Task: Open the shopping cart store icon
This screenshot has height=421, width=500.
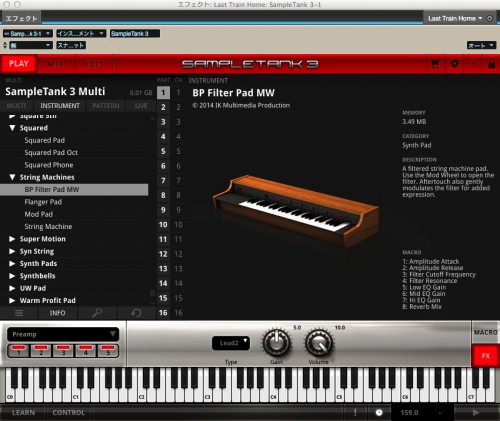Action: tap(435, 64)
